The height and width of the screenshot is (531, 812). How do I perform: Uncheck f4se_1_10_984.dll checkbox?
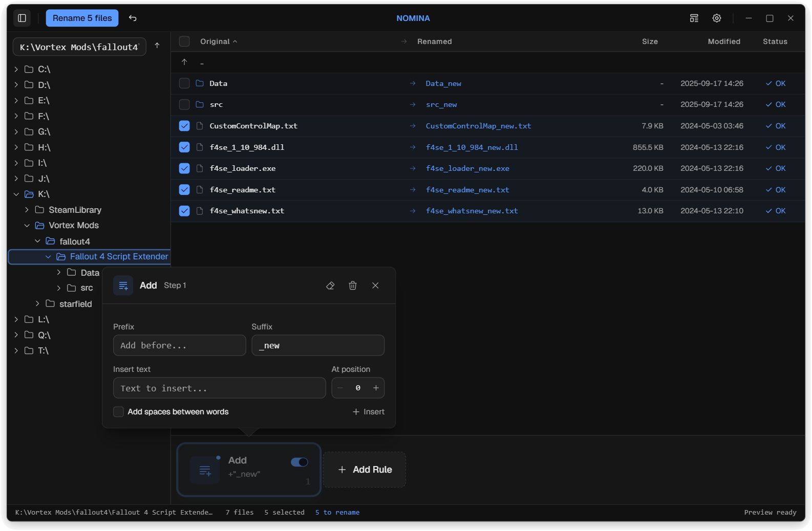[x=184, y=147]
